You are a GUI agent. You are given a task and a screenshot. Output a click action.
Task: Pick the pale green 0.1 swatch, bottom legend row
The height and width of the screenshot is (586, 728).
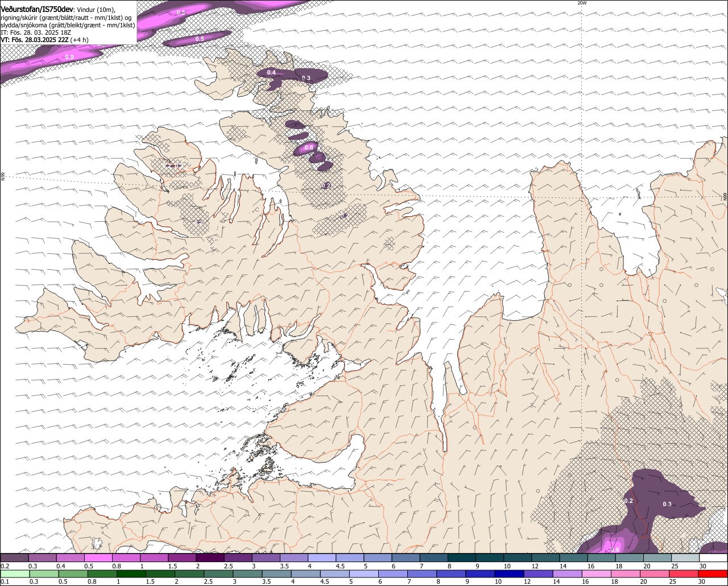pos(15,573)
